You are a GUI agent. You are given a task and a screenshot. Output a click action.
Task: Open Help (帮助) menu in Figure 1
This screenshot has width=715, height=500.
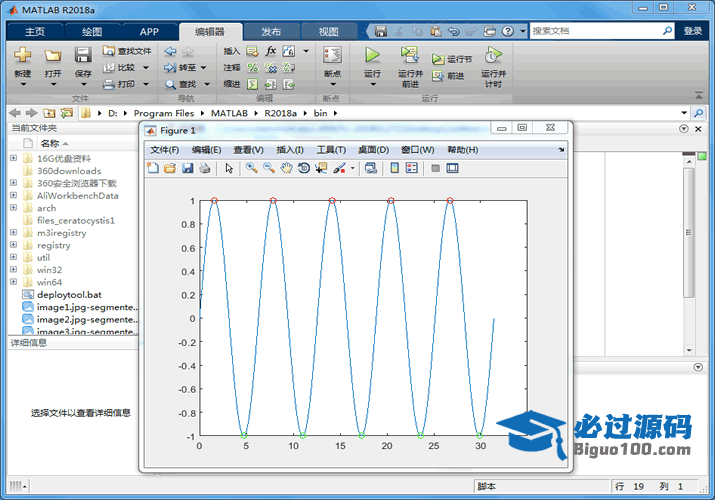point(463,150)
